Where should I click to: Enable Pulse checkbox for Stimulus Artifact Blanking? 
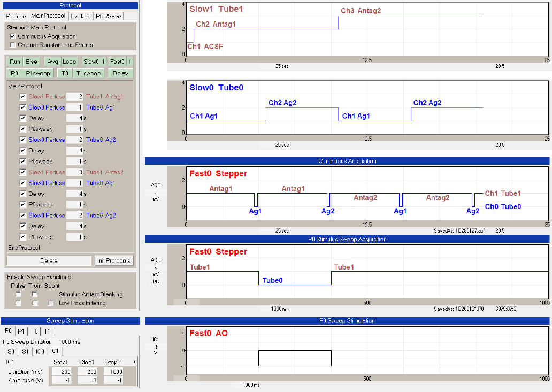[x=18, y=294]
